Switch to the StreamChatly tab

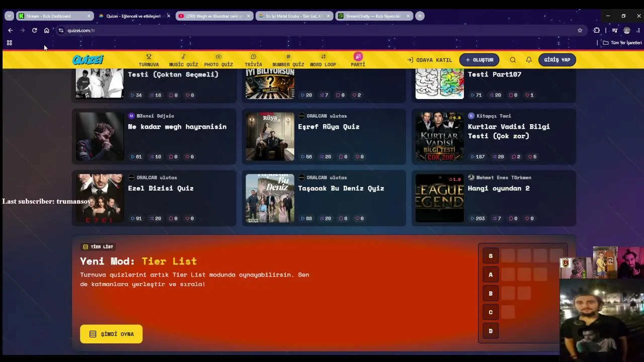tap(373, 16)
